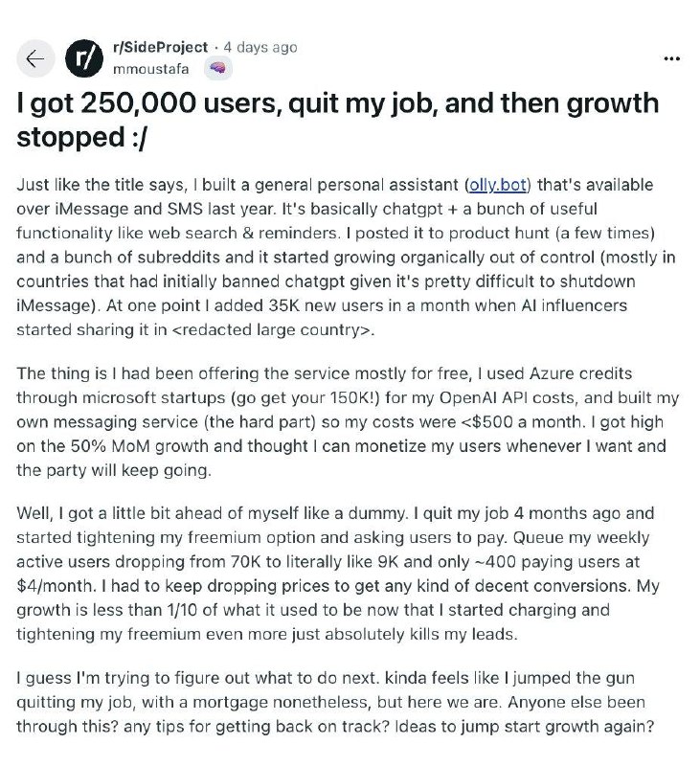Visit the mmoustafa user profile

(x=150, y=69)
